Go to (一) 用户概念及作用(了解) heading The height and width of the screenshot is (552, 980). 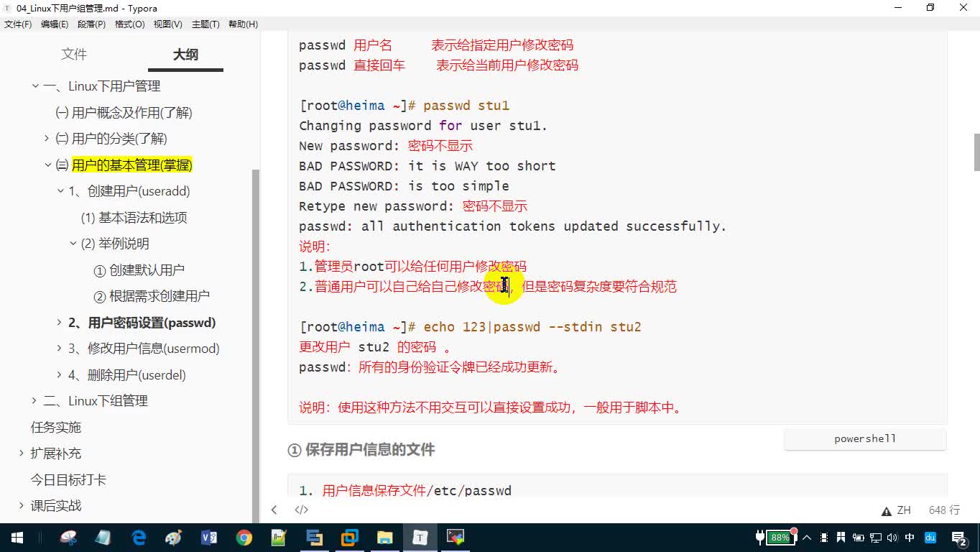tap(124, 113)
